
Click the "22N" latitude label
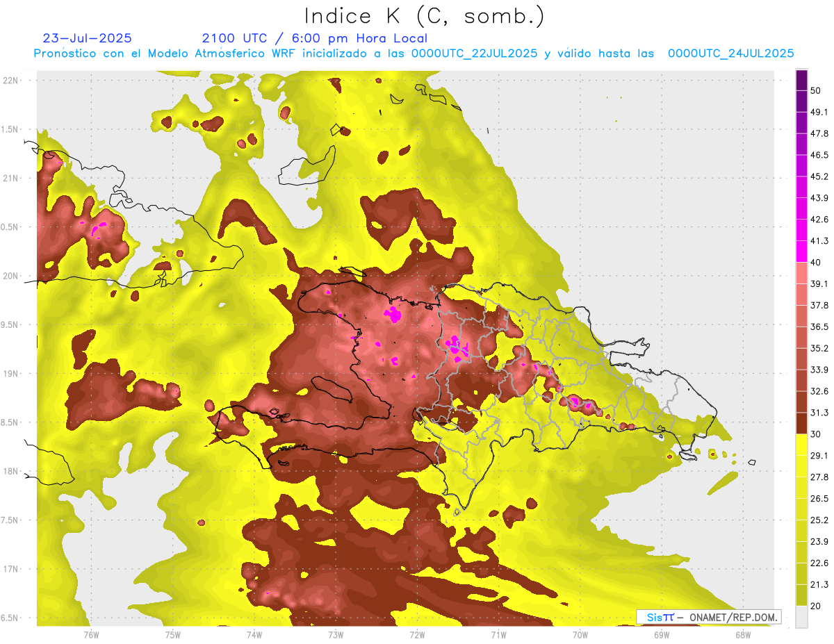tap(11, 80)
